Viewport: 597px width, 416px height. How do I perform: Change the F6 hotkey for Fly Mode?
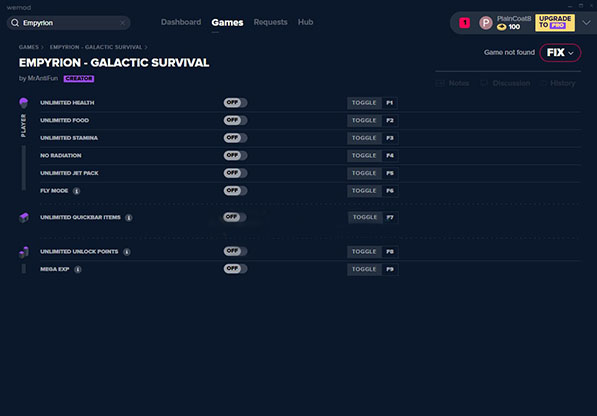point(390,190)
